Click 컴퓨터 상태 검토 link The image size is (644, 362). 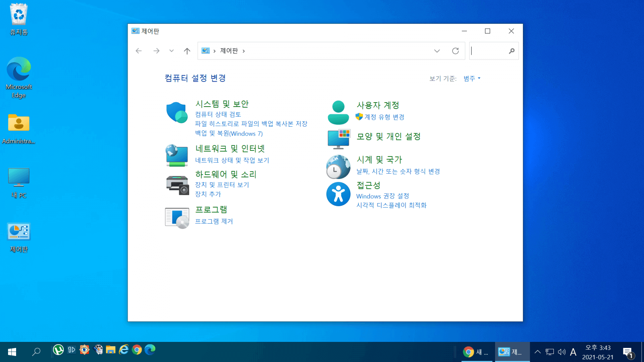tap(218, 115)
